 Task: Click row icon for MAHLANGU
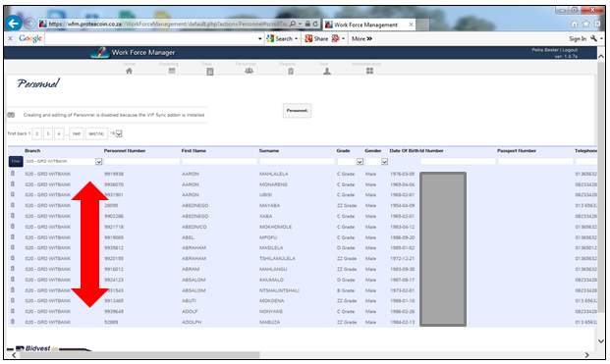pos(13,269)
